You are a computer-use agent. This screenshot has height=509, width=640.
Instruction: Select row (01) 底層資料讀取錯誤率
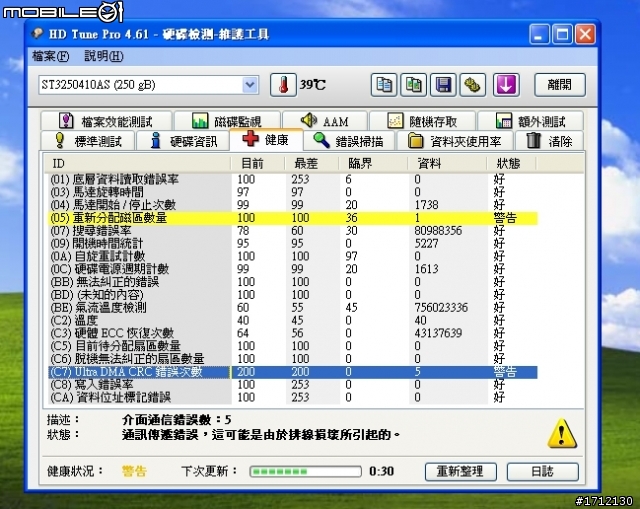click(x=292, y=179)
